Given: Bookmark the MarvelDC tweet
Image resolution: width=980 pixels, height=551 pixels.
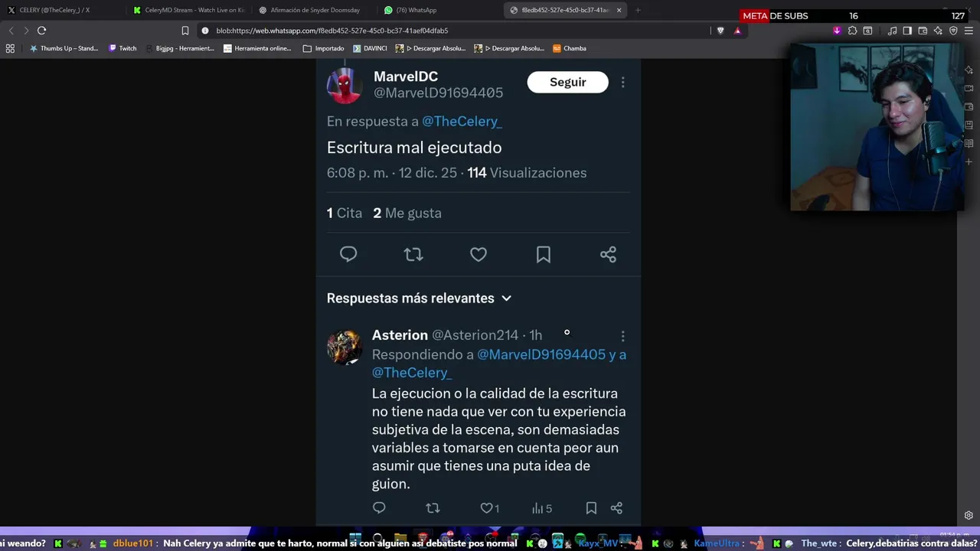Looking at the screenshot, I should [544, 254].
